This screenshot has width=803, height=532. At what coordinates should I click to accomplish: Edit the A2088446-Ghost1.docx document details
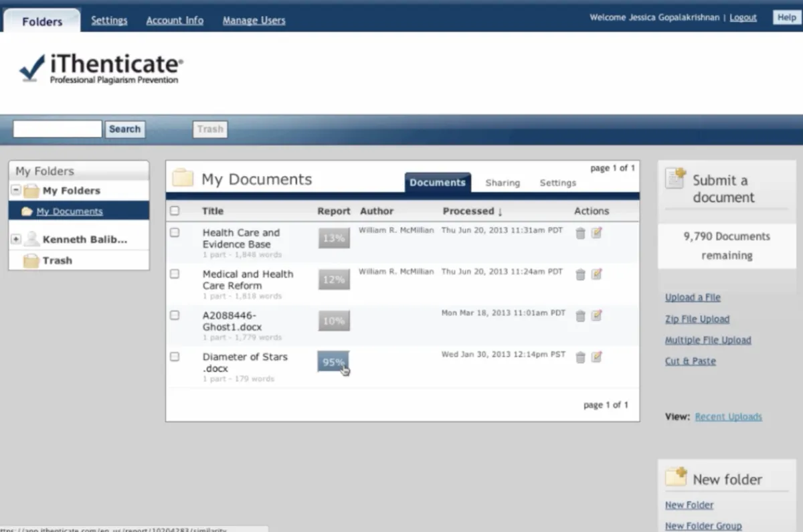596,316
